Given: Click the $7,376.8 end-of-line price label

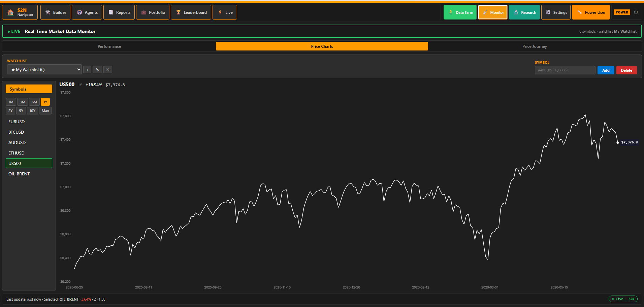Looking at the screenshot, I should point(629,142).
